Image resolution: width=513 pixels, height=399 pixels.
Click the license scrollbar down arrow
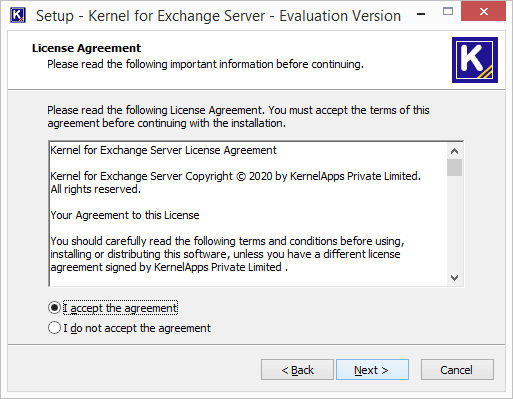(x=454, y=278)
